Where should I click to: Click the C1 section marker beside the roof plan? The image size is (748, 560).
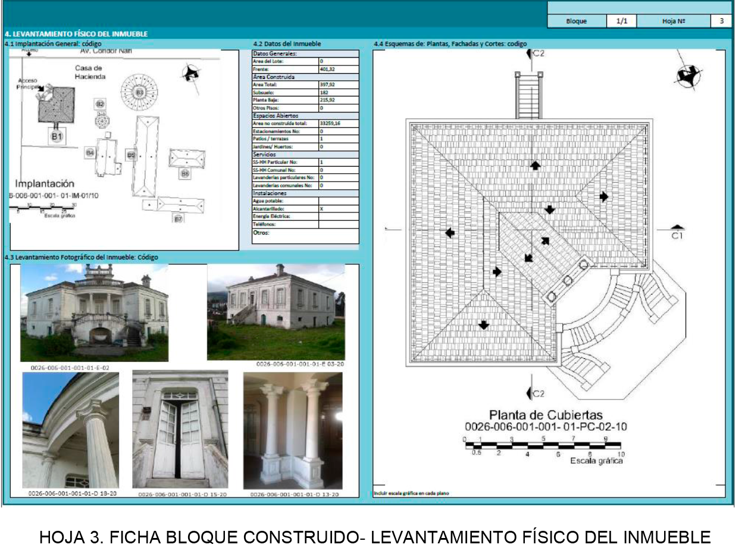click(677, 231)
